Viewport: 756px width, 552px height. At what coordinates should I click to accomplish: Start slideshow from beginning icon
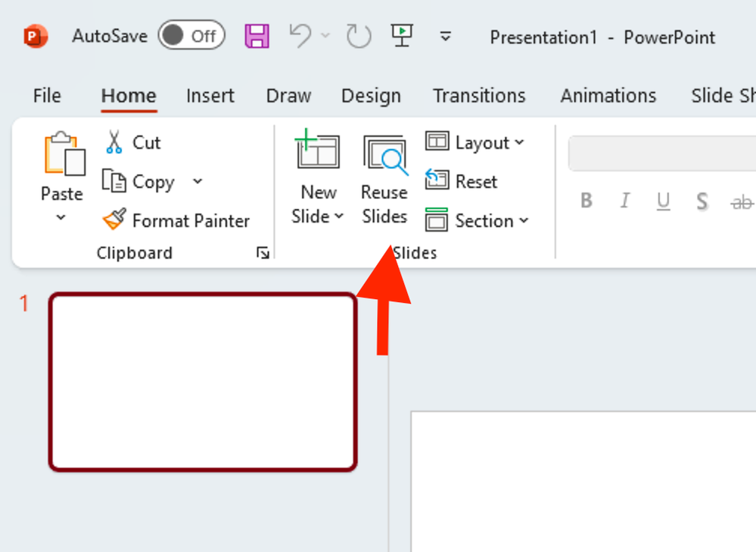402,36
